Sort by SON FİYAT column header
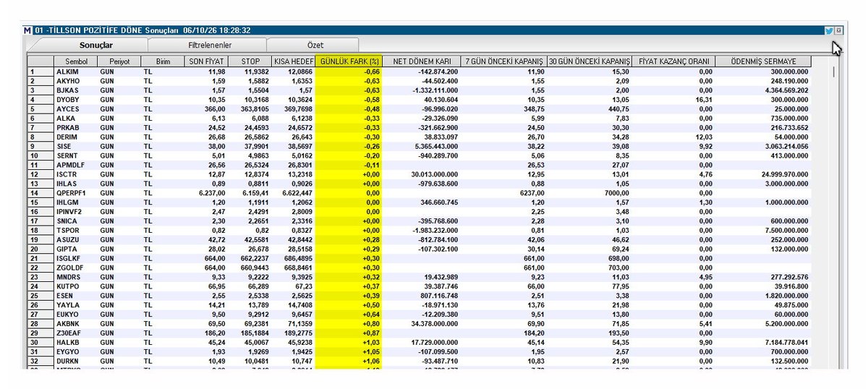This screenshot has width=868, height=389. pos(206,62)
